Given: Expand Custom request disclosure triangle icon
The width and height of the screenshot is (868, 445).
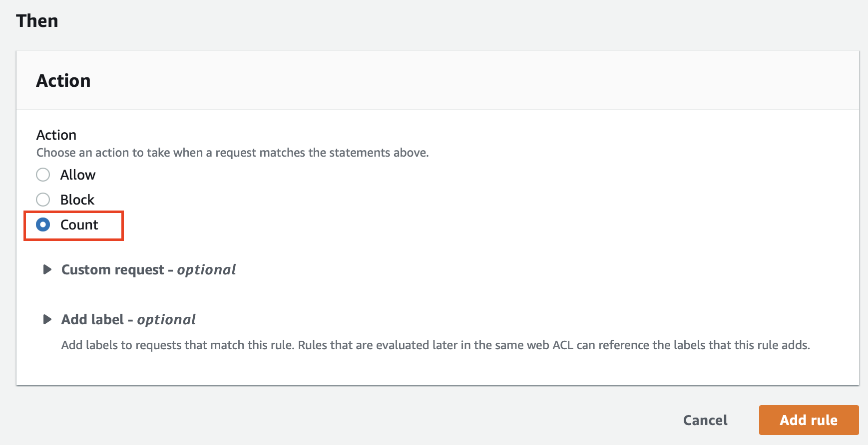Looking at the screenshot, I should click(47, 269).
